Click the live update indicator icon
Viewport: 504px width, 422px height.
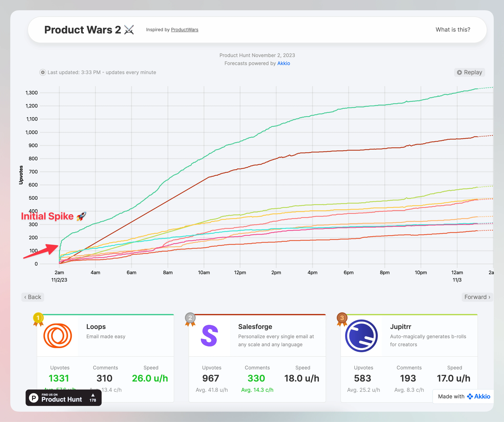(43, 72)
